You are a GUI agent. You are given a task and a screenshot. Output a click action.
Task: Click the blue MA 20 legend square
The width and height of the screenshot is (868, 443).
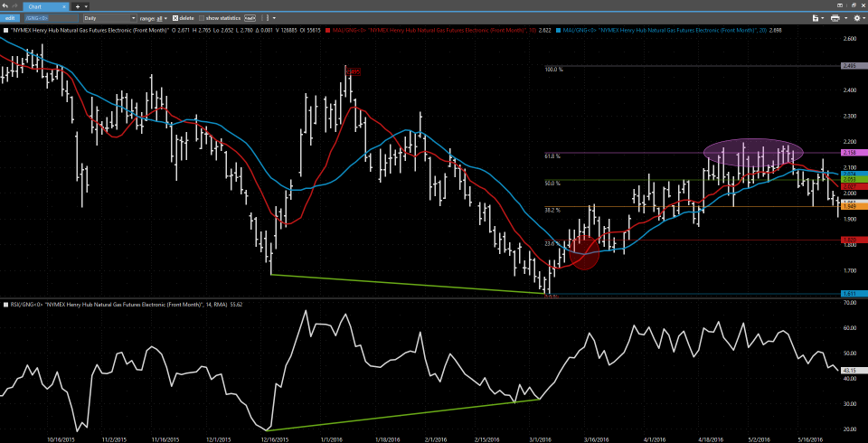[x=559, y=29]
